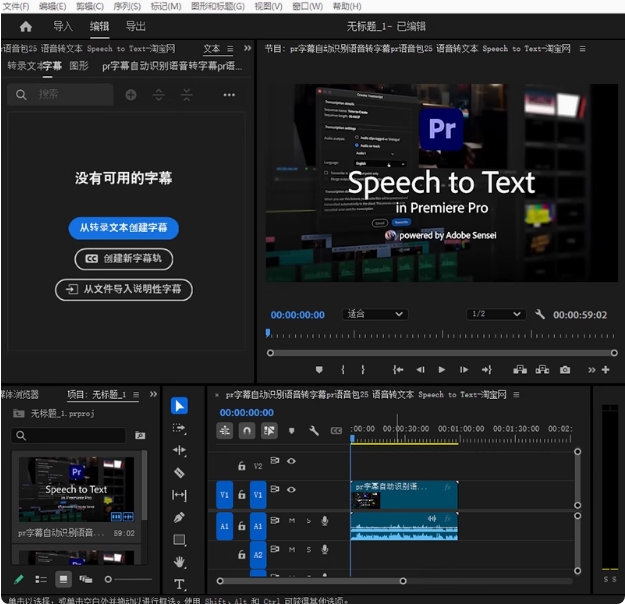
Task: Click Mark Out button
Action: (x=363, y=370)
